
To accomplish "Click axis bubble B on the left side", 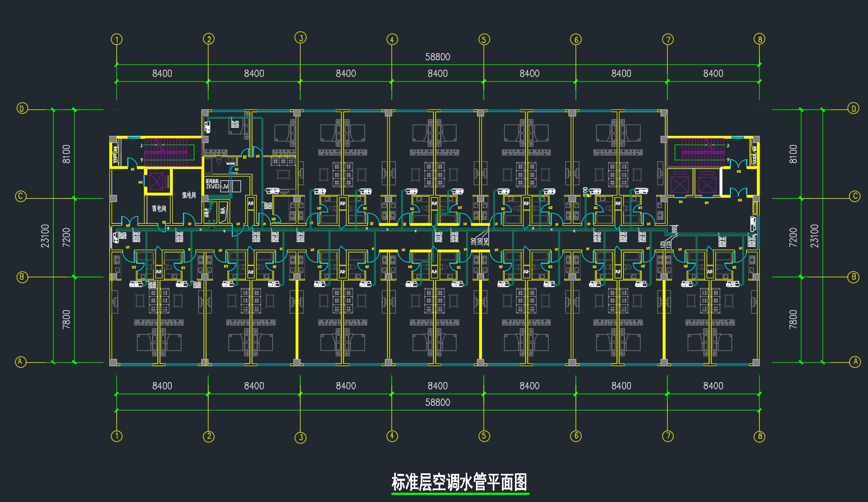I will (22, 277).
